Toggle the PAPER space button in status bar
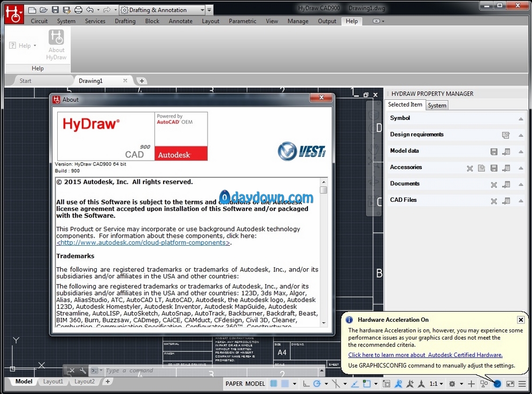This screenshot has width=532, height=394. point(234,384)
